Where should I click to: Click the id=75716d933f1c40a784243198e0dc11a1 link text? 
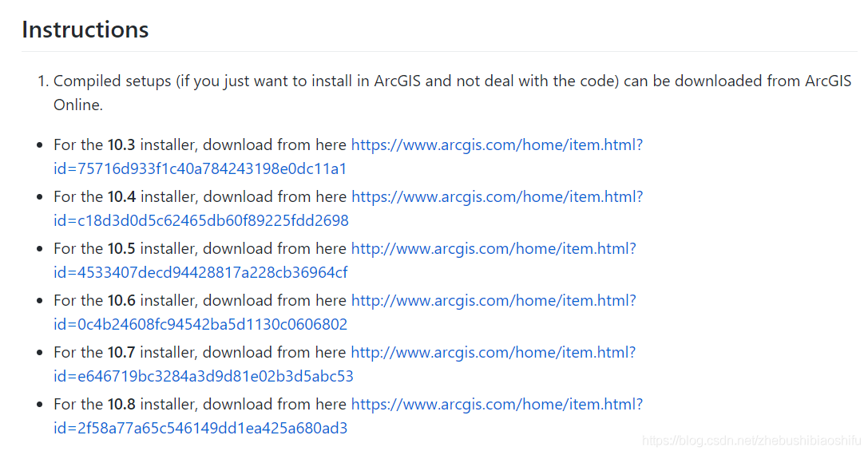click(200, 168)
